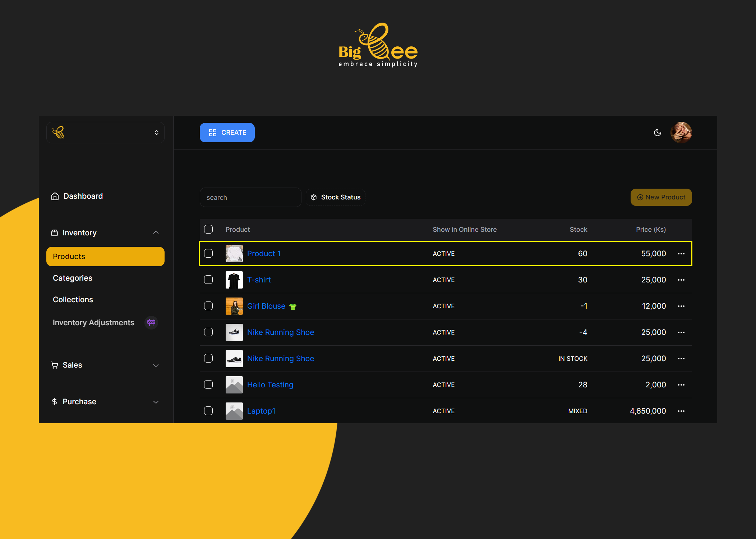756x539 pixels.
Task: Click the bee logo in the store switcher
Action: 58,133
